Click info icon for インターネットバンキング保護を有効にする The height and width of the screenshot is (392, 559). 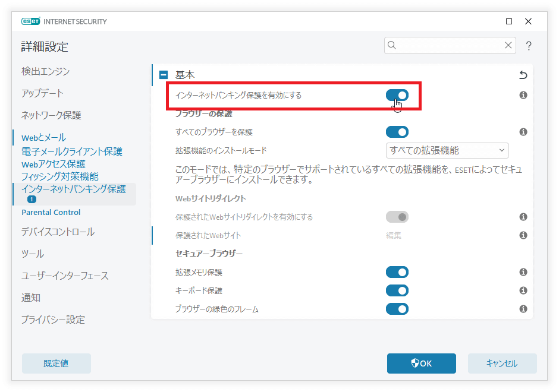click(x=523, y=95)
